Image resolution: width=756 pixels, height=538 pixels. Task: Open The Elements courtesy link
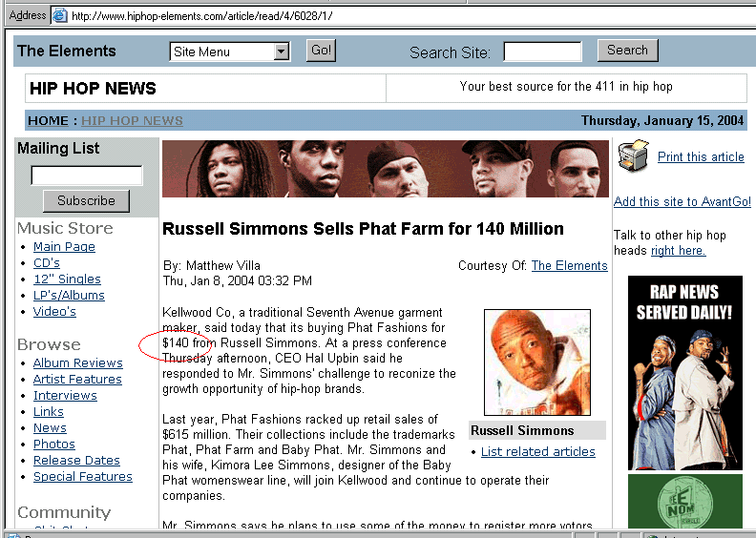(570, 266)
